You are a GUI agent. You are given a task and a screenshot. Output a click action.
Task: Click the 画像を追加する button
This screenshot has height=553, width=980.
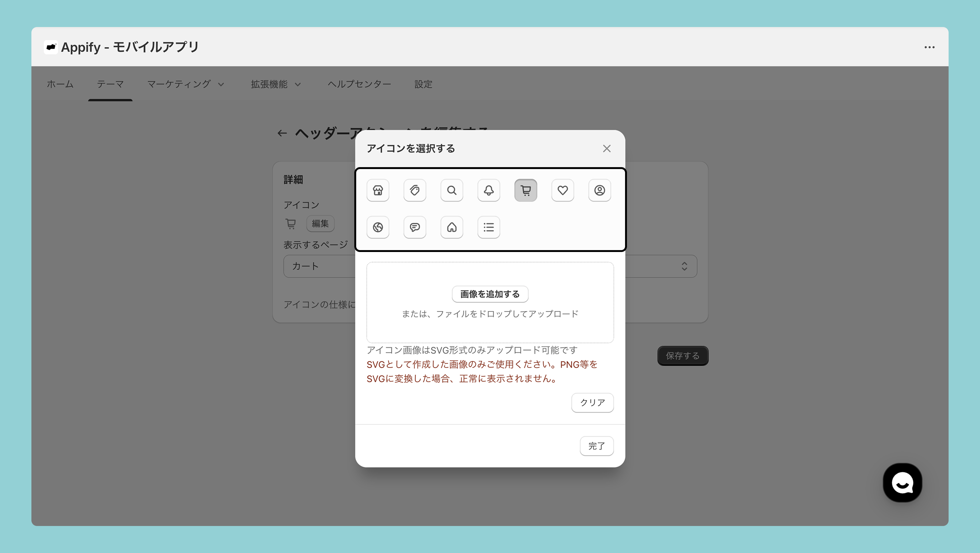pos(490,294)
